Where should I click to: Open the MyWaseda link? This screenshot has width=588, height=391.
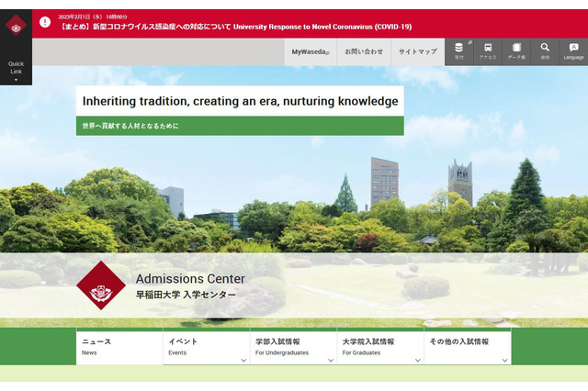pyautogui.click(x=311, y=51)
